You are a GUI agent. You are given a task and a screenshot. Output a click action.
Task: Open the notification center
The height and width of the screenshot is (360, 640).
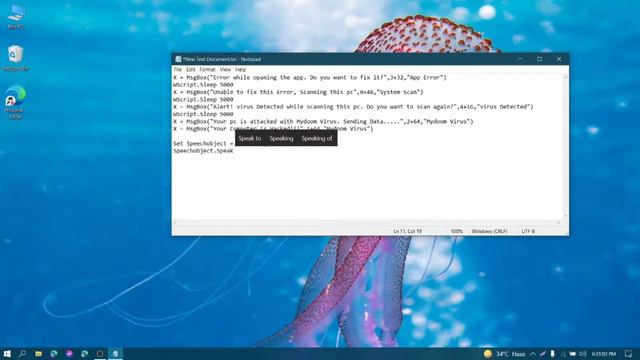click(x=629, y=354)
